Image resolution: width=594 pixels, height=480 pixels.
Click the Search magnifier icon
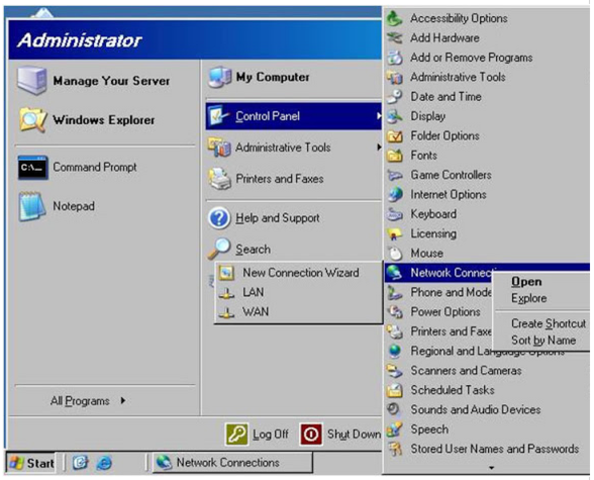(x=219, y=249)
